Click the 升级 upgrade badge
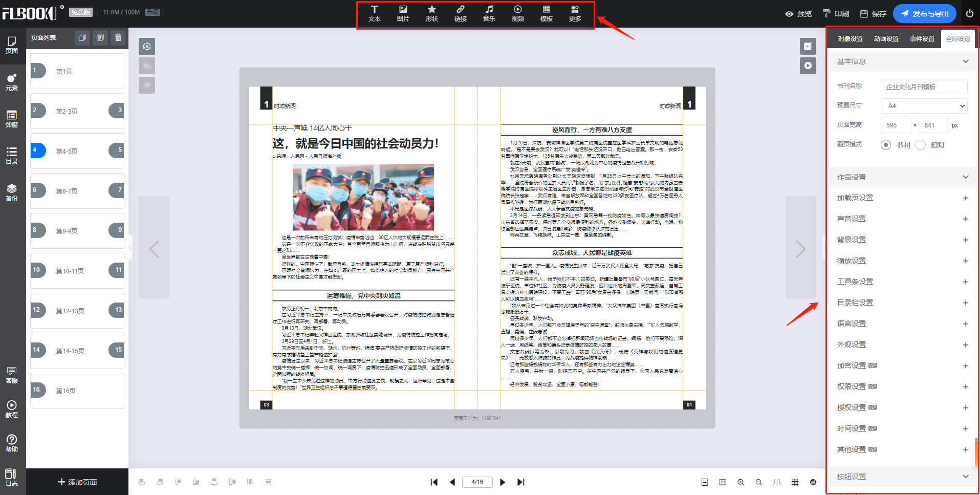This screenshot has height=495, width=980. pos(153,12)
